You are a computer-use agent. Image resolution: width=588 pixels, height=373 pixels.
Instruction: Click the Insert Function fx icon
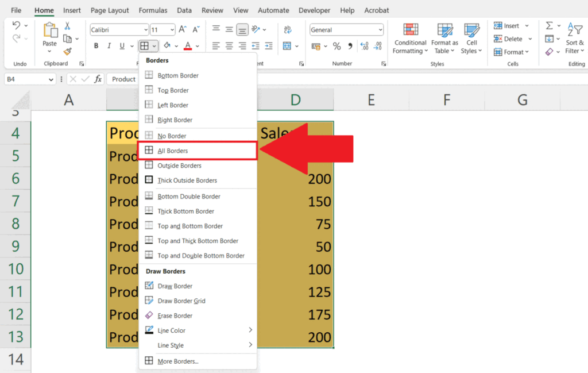pyautogui.click(x=98, y=80)
